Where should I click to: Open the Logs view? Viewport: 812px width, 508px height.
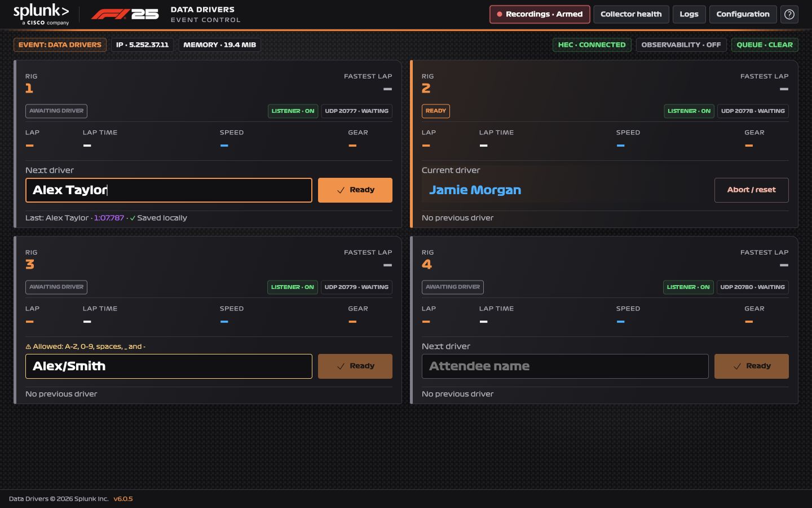[x=689, y=14]
